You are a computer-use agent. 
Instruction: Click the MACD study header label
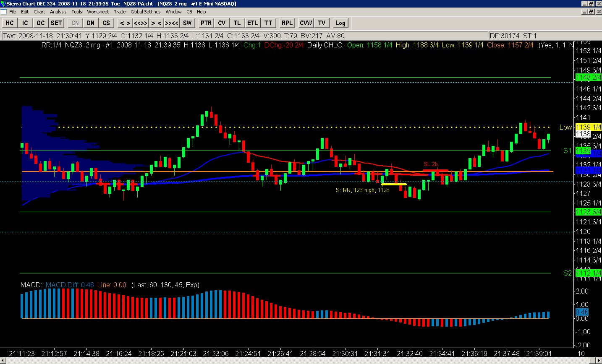pyautogui.click(x=31, y=285)
